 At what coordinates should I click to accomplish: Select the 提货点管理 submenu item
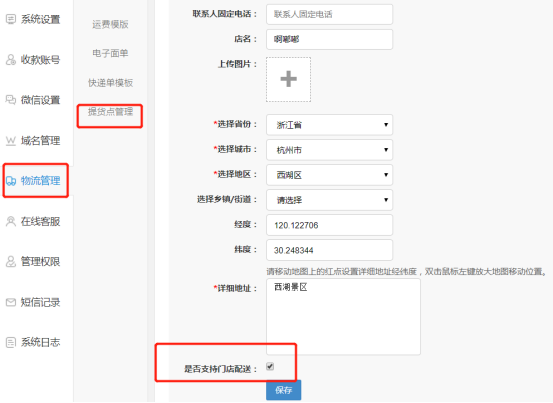(x=110, y=112)
